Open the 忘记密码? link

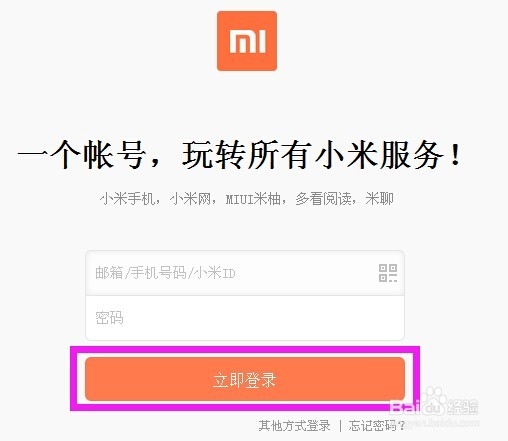[x=377, y=426]
